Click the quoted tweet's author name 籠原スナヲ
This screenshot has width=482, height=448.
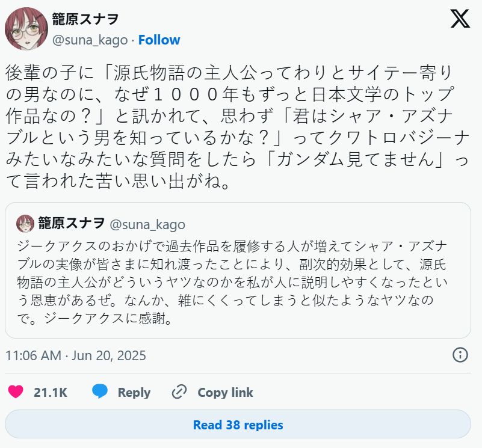72,224
